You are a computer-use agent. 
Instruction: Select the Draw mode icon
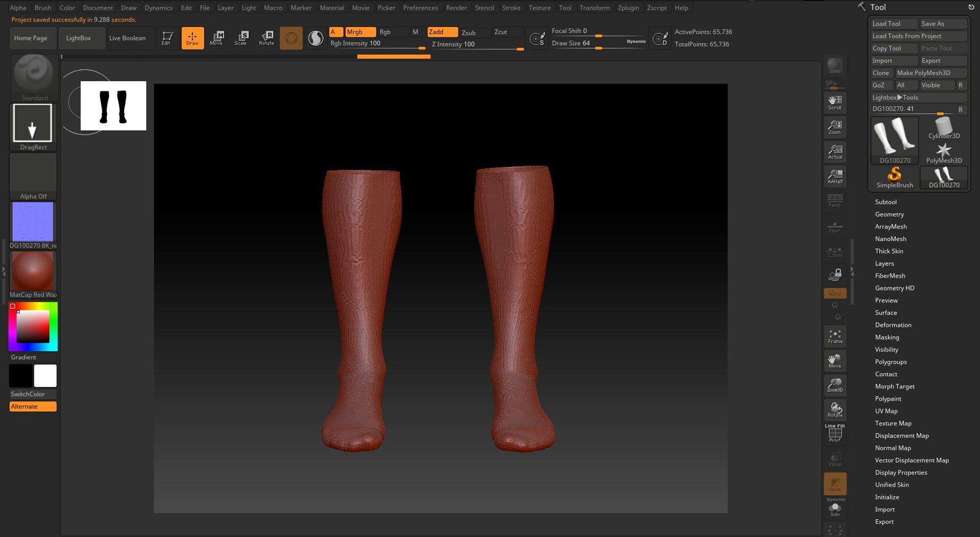192,38
